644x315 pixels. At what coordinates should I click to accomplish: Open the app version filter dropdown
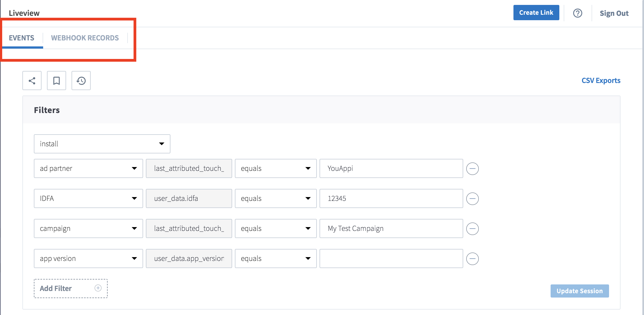(88, 258)
